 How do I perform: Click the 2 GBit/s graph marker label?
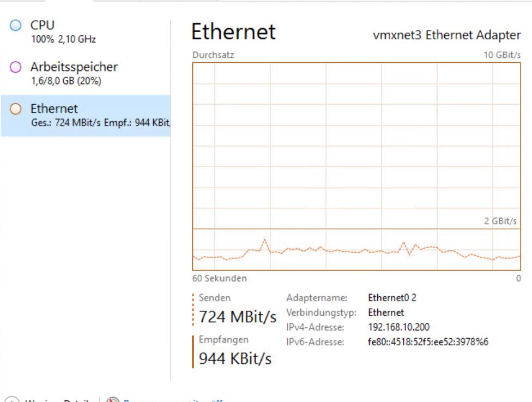(500, 221)
